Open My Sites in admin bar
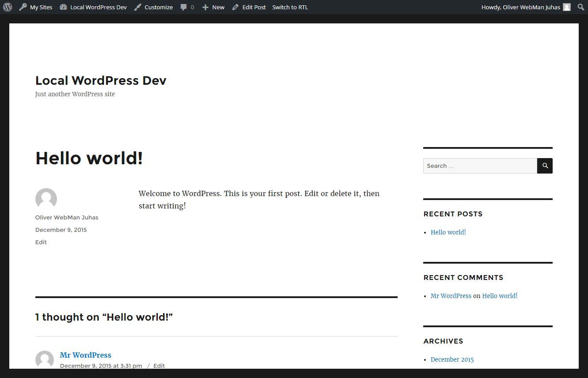 (x=35, y=7)
